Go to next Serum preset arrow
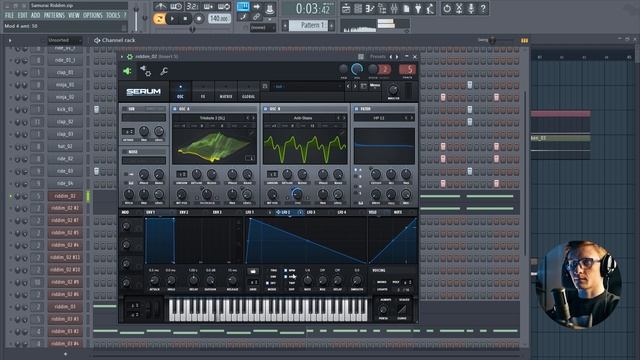 point(355,86)
